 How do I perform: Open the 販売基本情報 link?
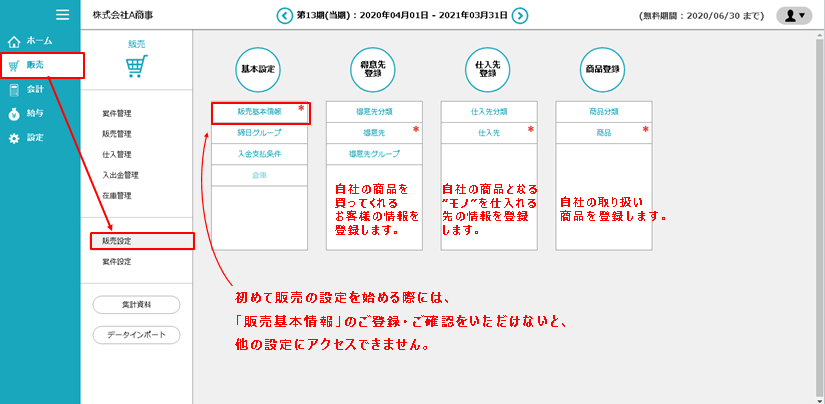[259, 112]
